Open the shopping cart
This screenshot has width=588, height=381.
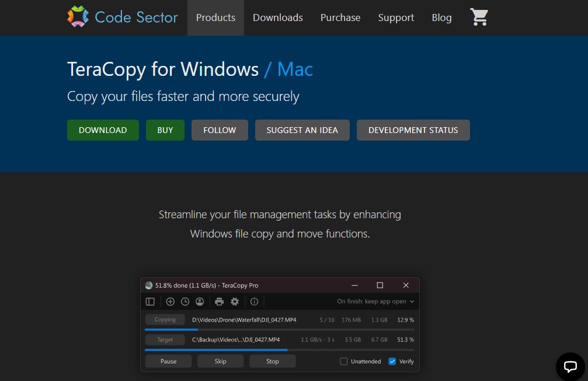(x=479, y=18)
